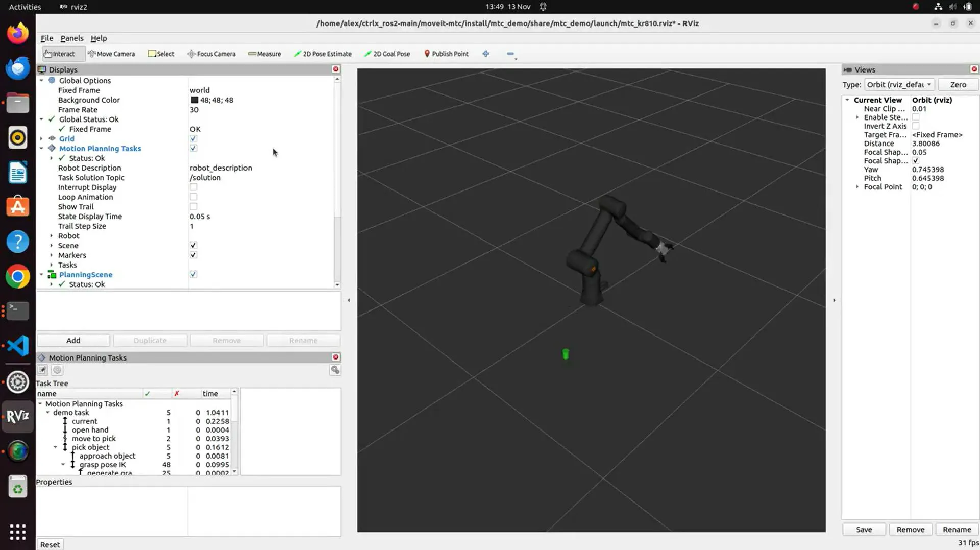This screenshot has height=550, width=980.
Task: Expand the Grid display node
Action: [41, 138]
